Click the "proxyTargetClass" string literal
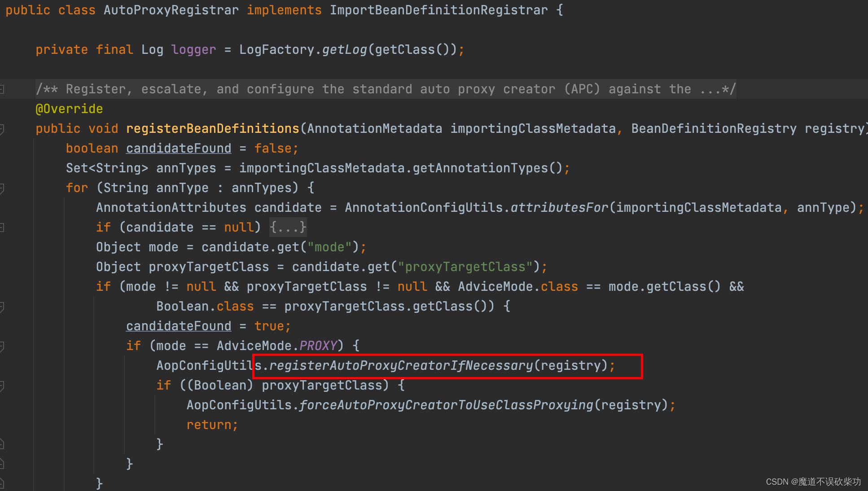Image resolution: width=868 pixels, height=491 pixels. coord(465,267)
